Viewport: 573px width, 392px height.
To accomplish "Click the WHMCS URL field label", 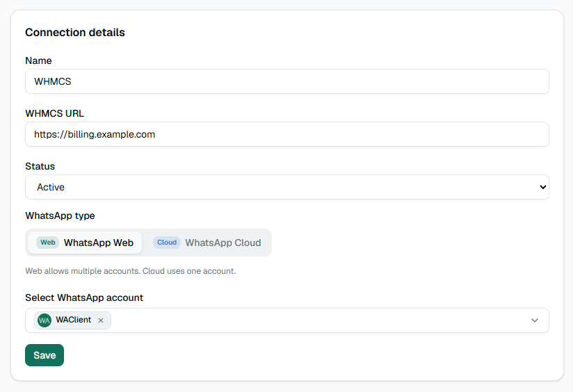I will pyautogui.click(x=54, y=113).
